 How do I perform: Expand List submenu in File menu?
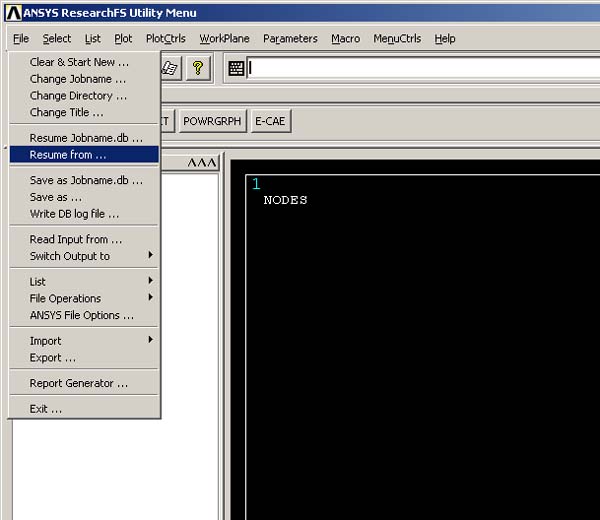click(84, 282)
